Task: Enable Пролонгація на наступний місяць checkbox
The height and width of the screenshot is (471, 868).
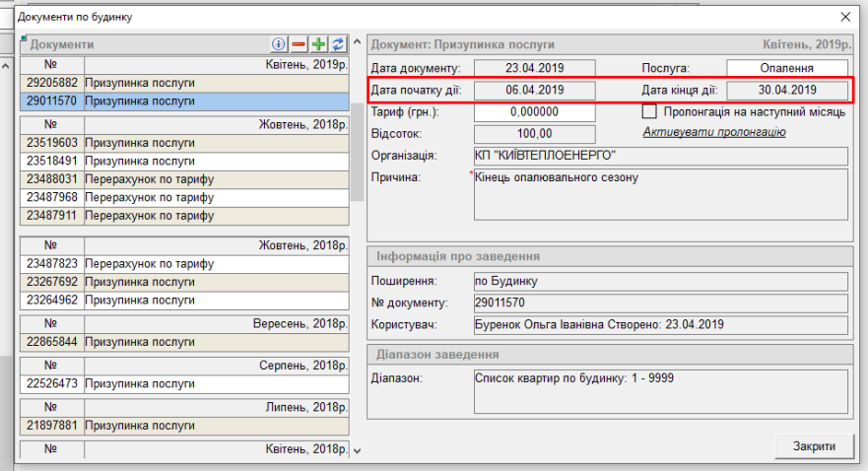Action: pos(649,112)
